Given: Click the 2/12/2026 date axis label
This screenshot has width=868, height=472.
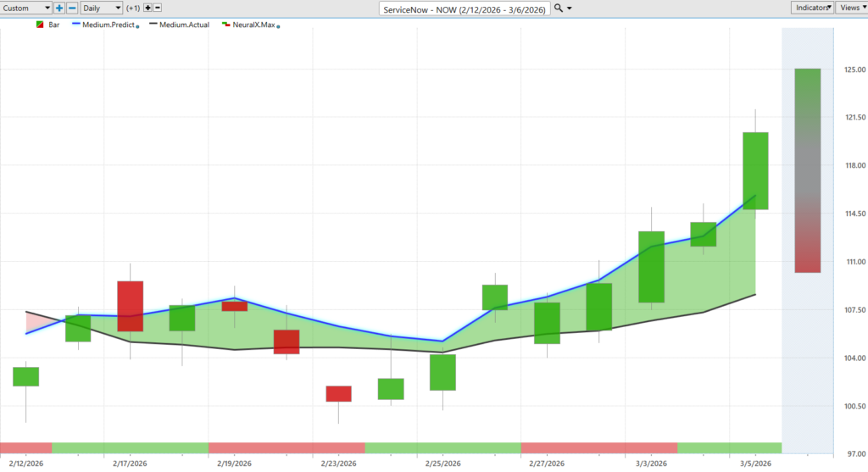Looking at the screenshot, I should click(26, 464).
